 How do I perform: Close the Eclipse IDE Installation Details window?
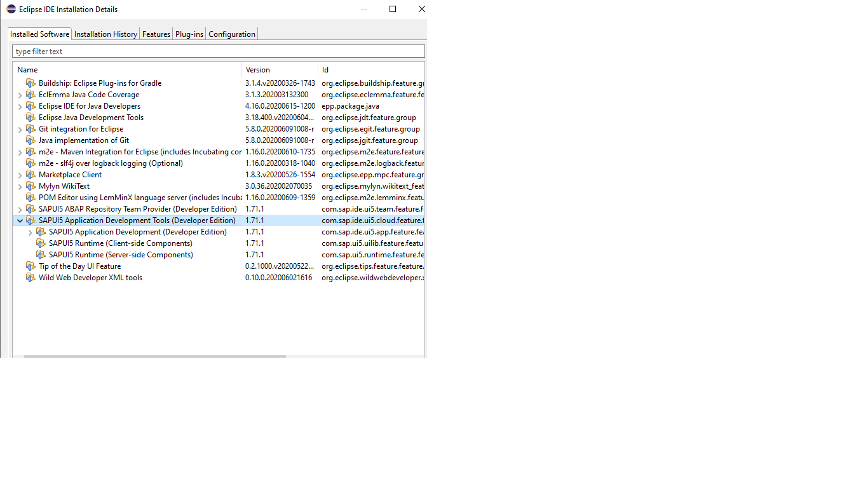point(421,9)
